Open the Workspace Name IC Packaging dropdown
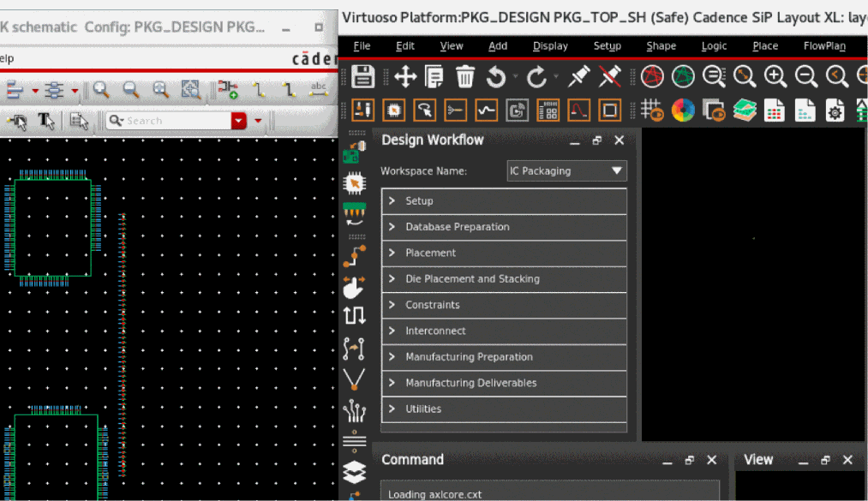This screenshot has height=501, width=868. pos(566,171)
